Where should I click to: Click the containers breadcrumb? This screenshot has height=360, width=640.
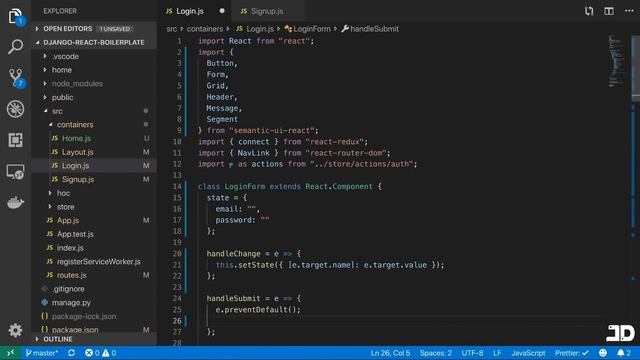click(x=205, y=29)
